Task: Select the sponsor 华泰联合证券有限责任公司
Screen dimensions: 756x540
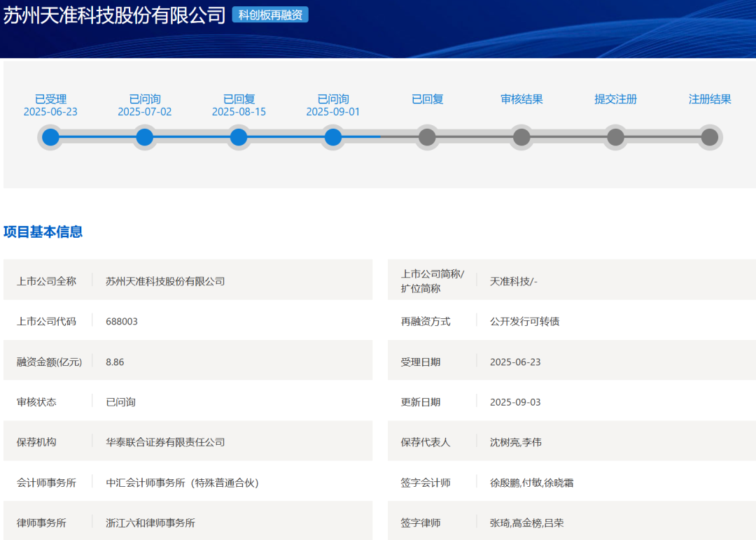Action: click(165, 442)
